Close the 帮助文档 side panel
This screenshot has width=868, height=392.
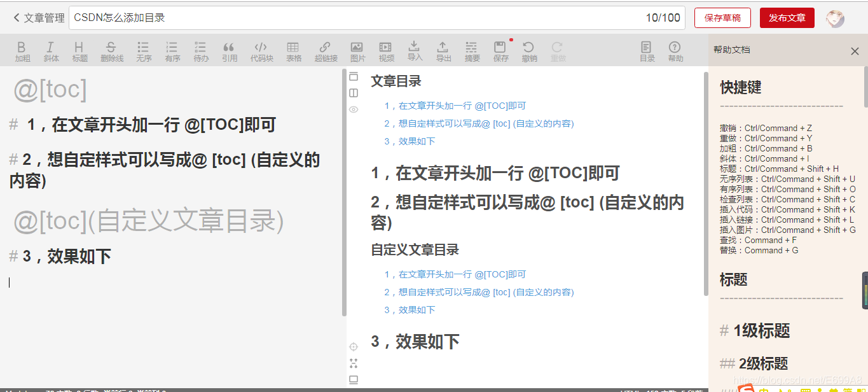click(855, 52)
